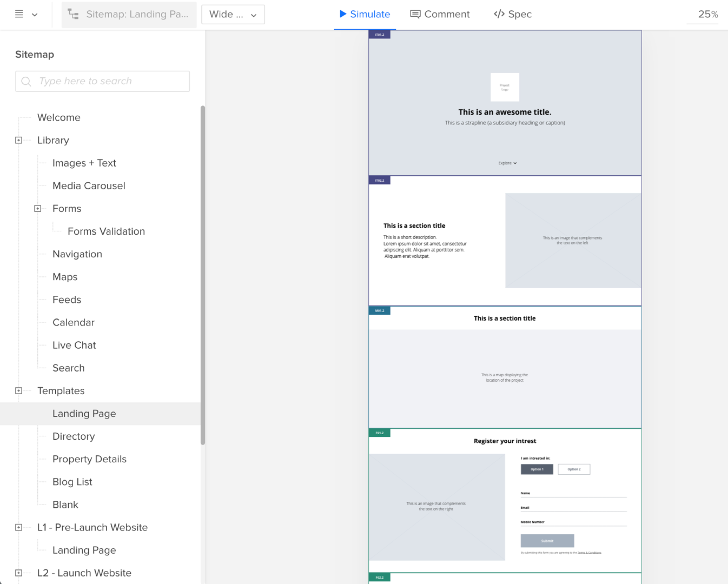Click the Submit button on the form
This screenshot has height=584, width=728.
(547, 541)
